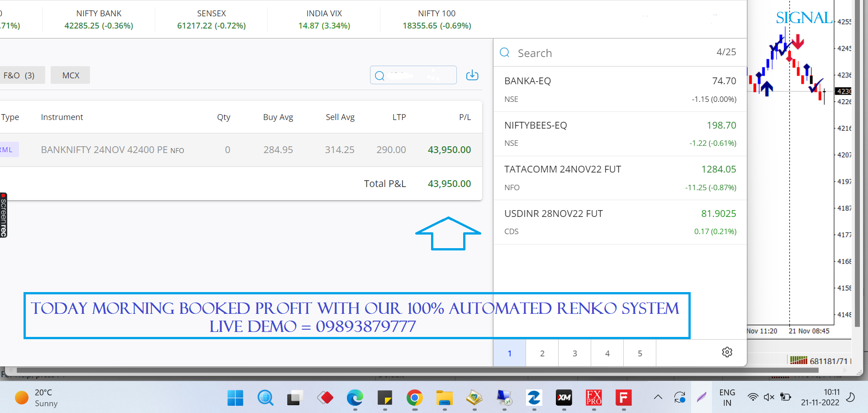
Task: Open Task View on the taskbar
Action: coord(295,398)
